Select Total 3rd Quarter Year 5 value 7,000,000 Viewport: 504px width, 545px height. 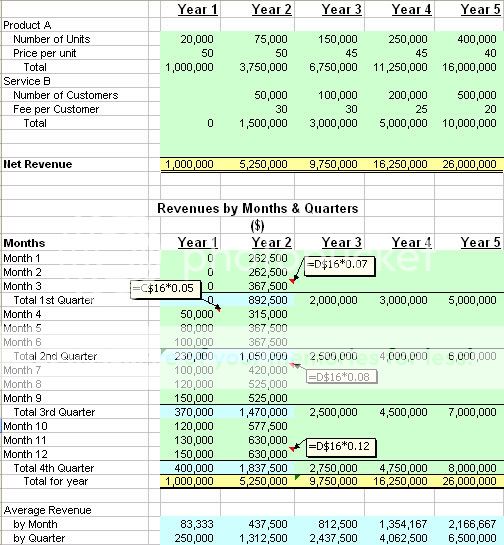[x=472, y=412]
